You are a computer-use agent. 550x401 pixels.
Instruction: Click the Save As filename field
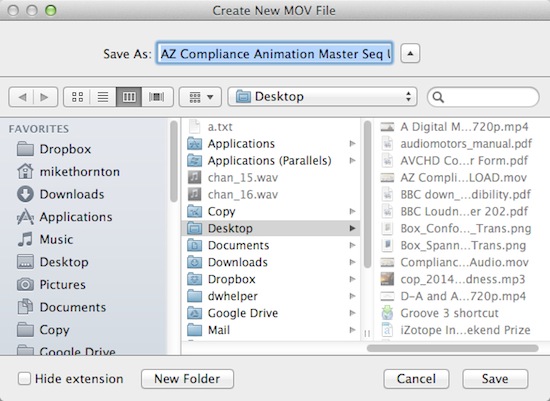coord(274,54)
